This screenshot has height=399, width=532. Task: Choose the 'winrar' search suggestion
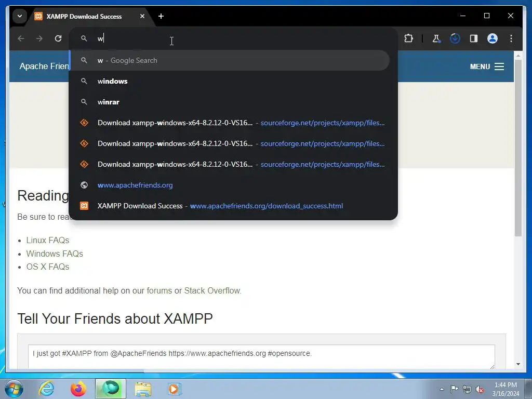[x=230, y=102]
